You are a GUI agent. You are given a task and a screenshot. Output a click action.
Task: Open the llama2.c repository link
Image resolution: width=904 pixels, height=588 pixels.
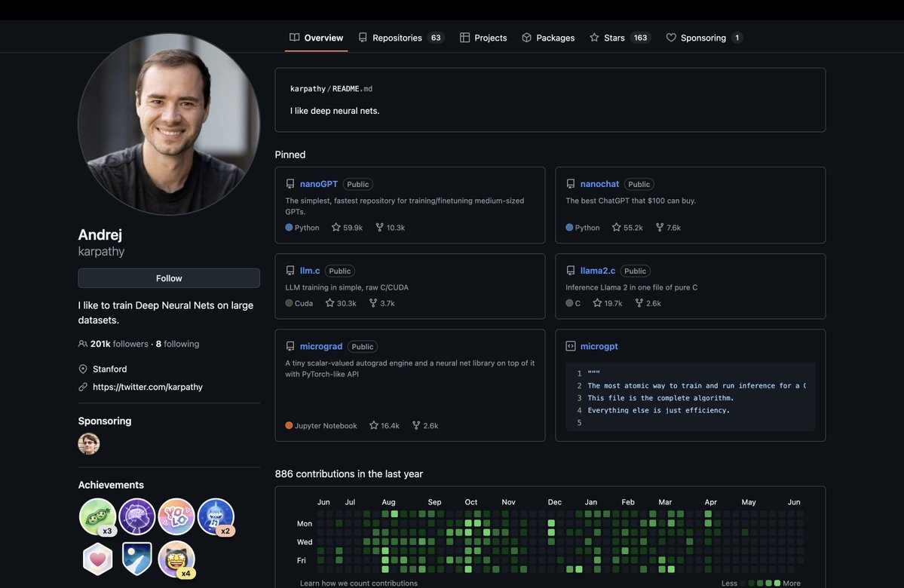click(x=597, y=271)
